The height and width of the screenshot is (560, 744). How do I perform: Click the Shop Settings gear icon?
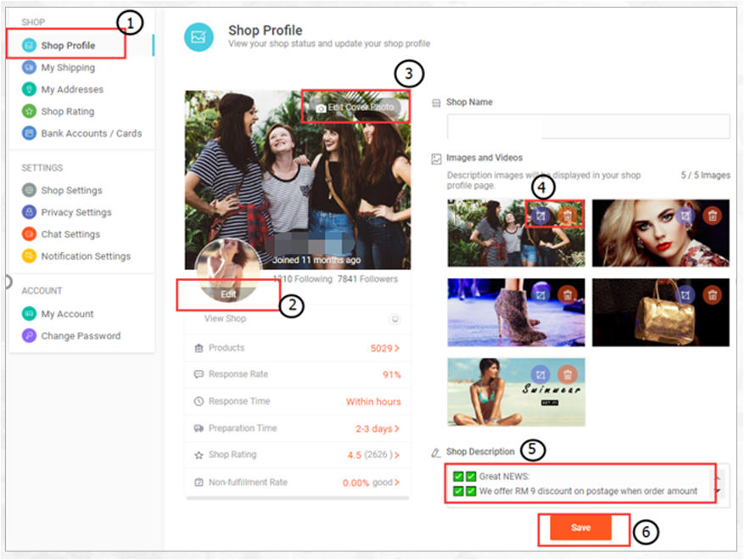[29, 190]
